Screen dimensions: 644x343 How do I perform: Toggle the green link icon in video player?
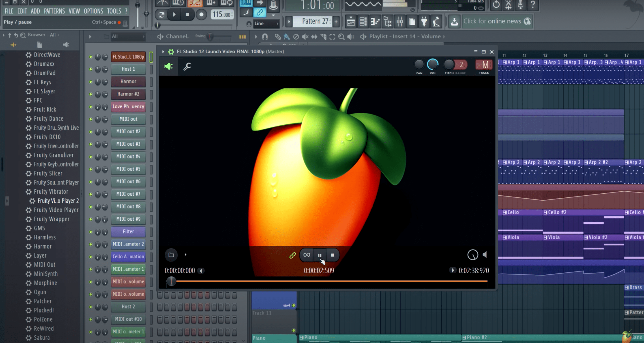(x=292, y=255)
